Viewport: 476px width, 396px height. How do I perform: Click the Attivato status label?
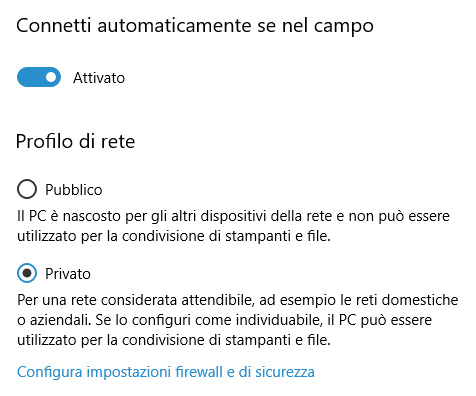(x=99, y=78)
